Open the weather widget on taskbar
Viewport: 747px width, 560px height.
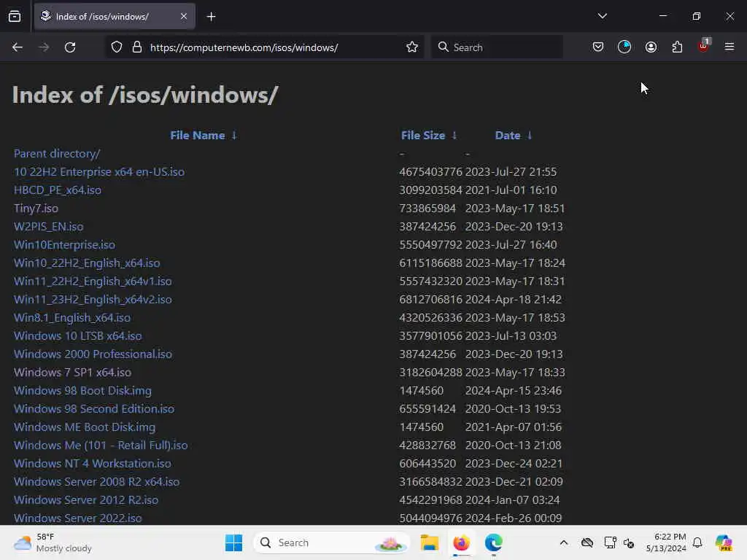coord(53,542)
